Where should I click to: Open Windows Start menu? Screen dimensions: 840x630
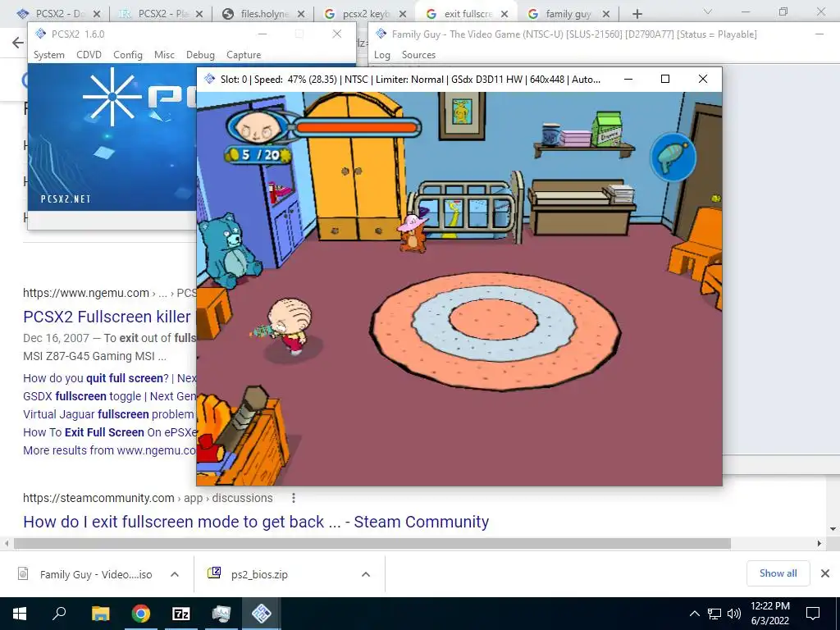(20, 614)
